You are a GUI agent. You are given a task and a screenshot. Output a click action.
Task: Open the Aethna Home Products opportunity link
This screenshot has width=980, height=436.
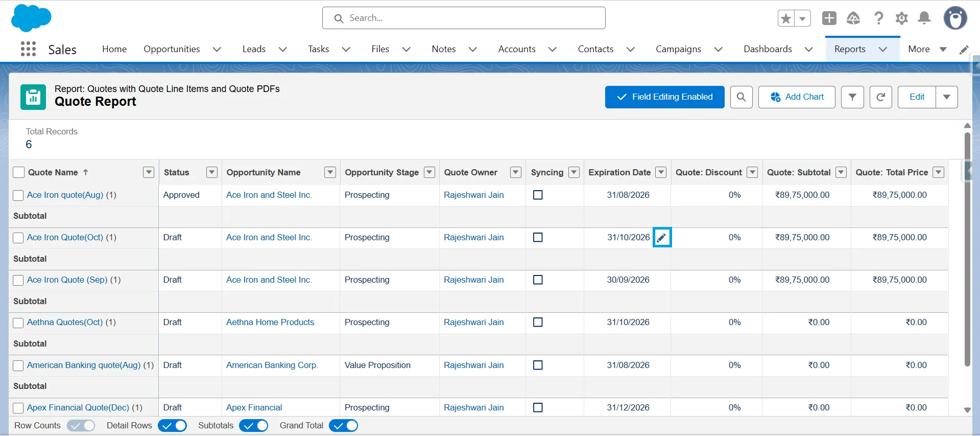tap(270, 323)
